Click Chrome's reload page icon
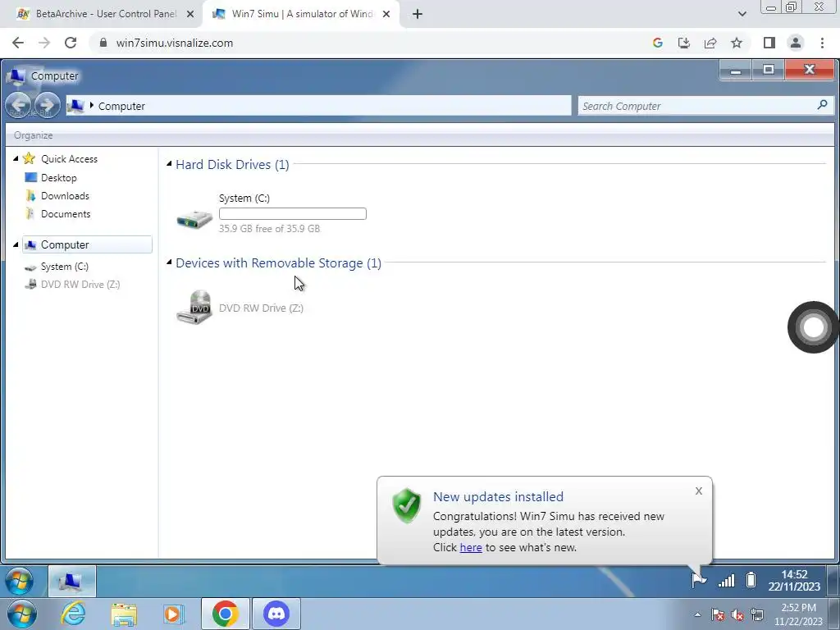The width and height of the screenshot is (840, 630). pyautogui.click(x=71, y=43)
